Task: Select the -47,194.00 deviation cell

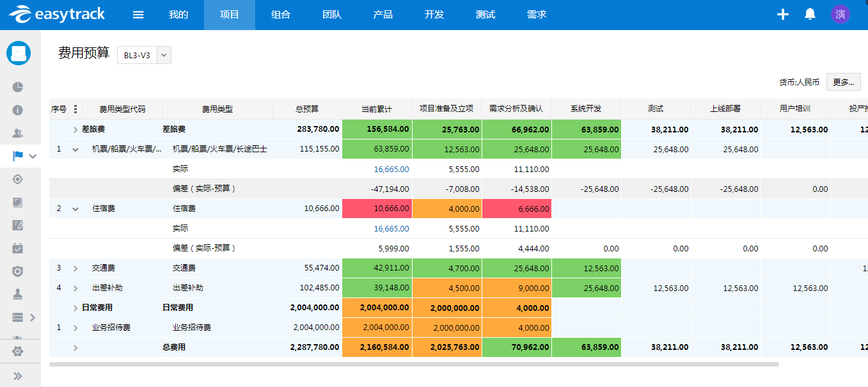Action: tap(377, 189)
